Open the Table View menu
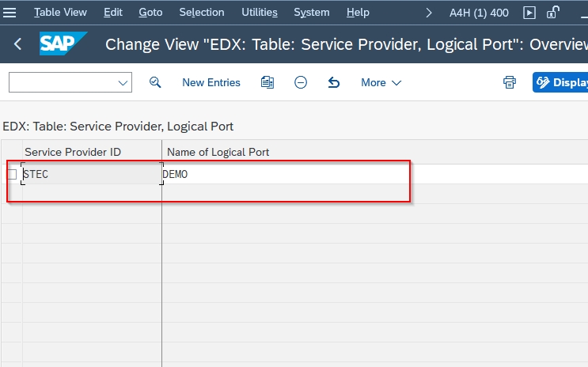 click(x=60, y=13)
